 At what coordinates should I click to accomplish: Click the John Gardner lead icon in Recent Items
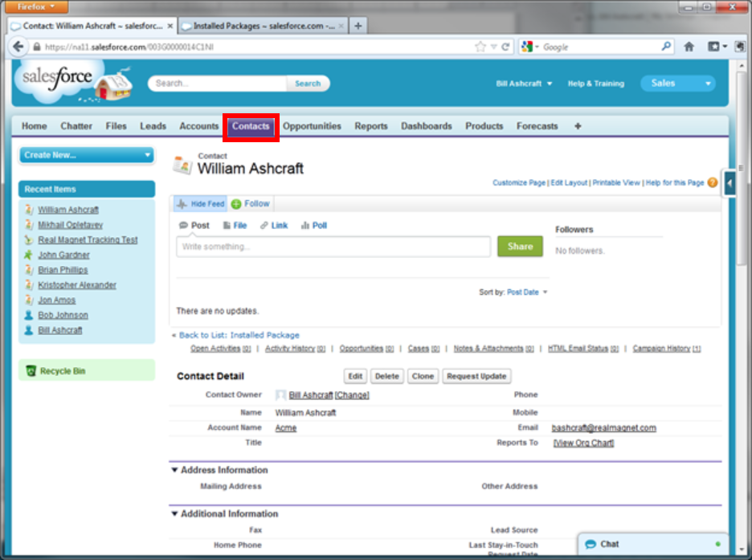[29, 255]
